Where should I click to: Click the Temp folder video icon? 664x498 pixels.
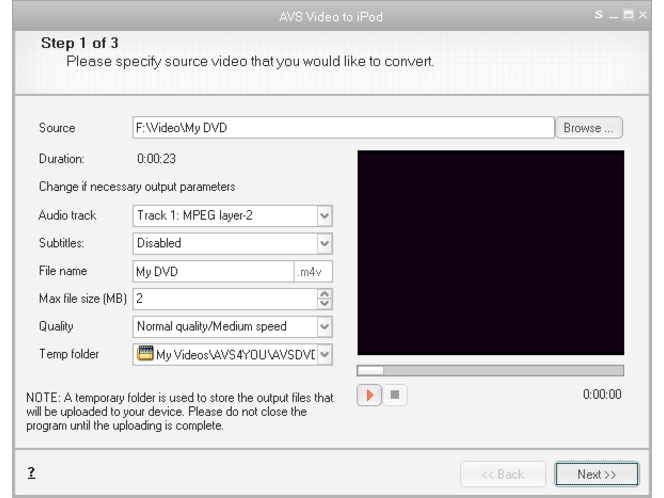click(145, 353)
